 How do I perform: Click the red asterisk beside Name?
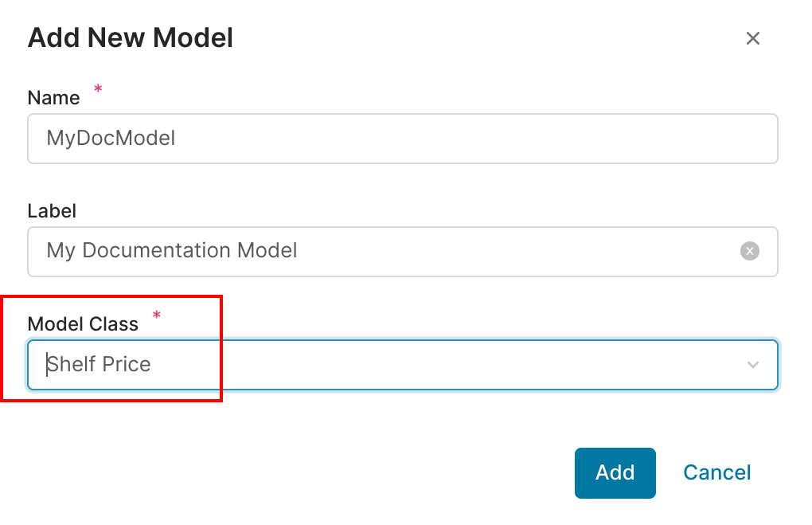(99, 90)
